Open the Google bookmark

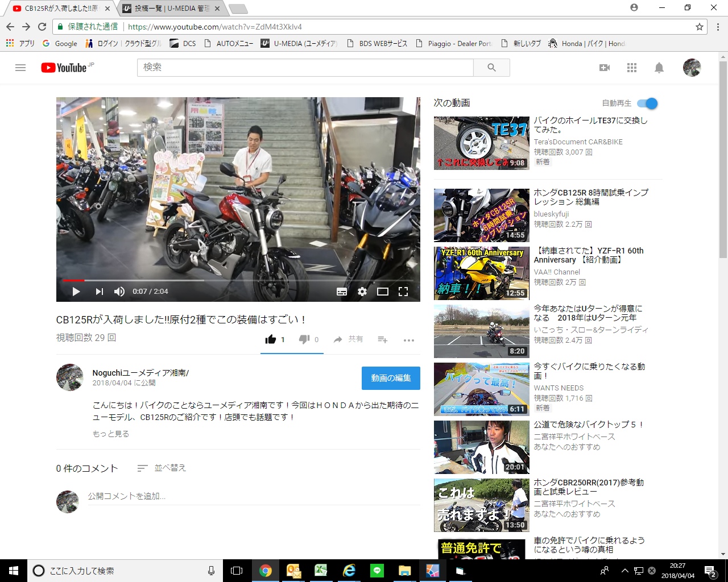coord(60,43)
